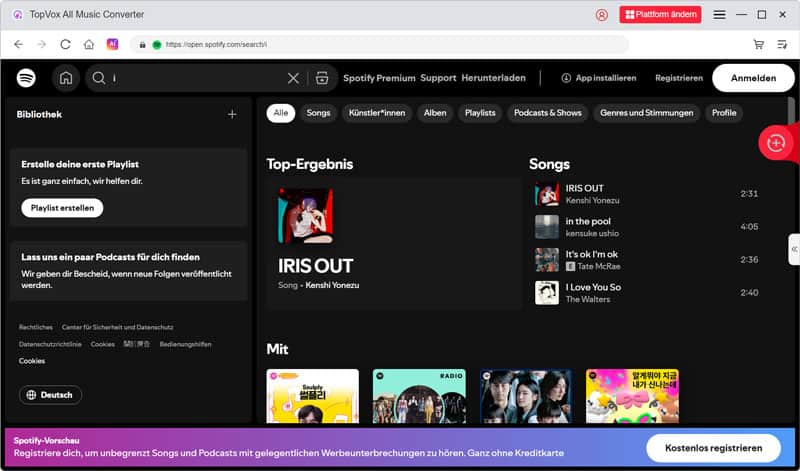Click Platform ändern button

click(x=661, y=15)
